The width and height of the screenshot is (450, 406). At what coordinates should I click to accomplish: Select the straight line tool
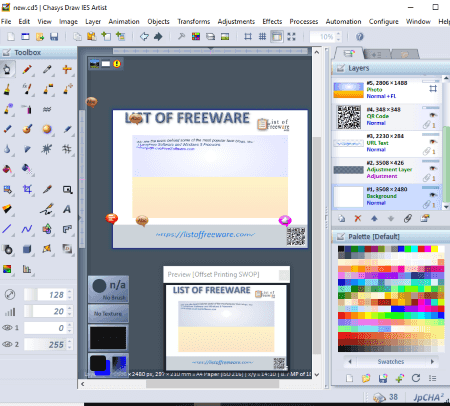click(7, 229)
